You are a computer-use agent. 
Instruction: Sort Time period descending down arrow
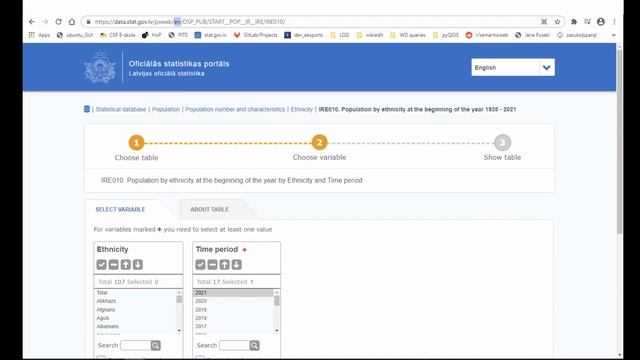click(236, 264)
